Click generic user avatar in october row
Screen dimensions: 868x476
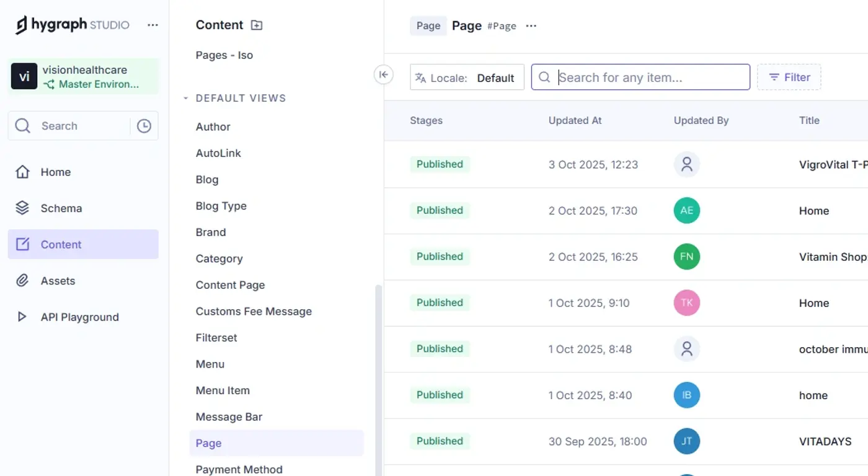pos(687,349)
